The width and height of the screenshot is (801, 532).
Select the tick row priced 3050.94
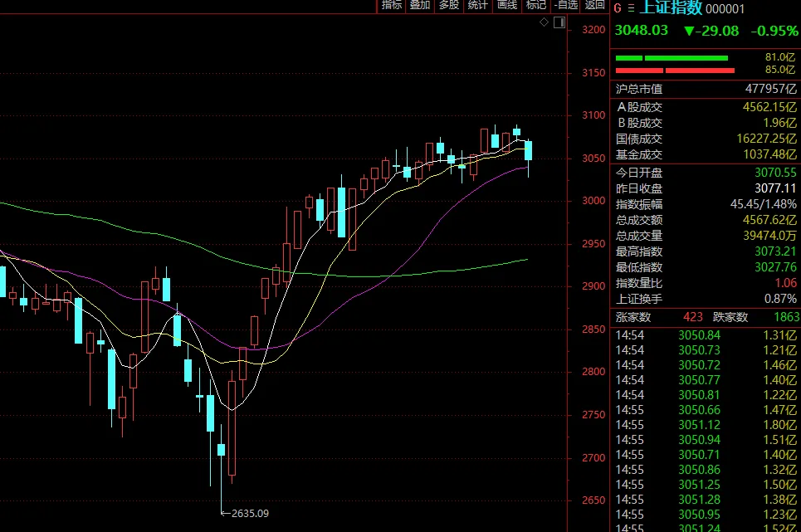tap(706, 440)
